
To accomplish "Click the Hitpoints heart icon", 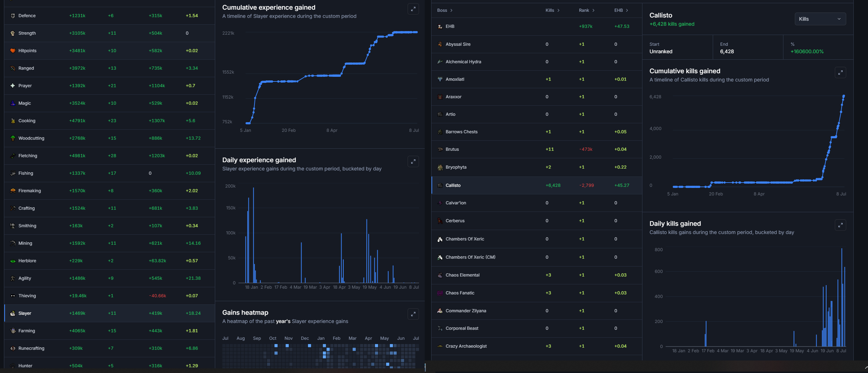I will click(13, 51).
